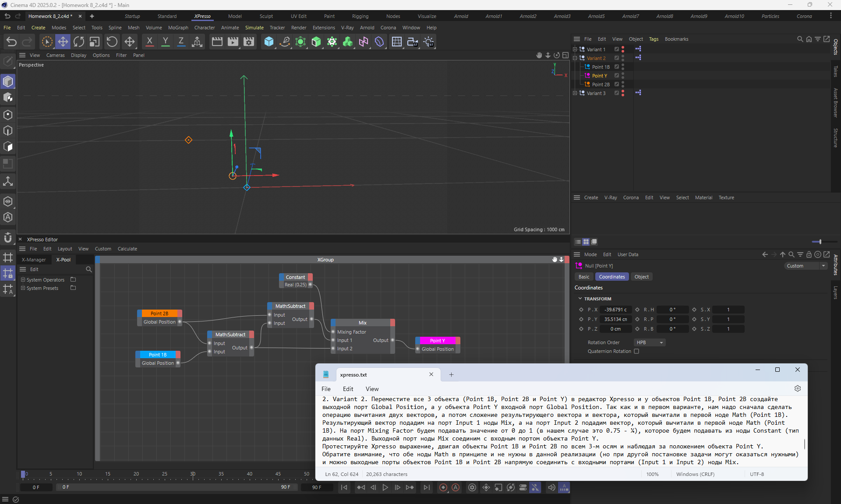Select the Scale tool icon

95,42
